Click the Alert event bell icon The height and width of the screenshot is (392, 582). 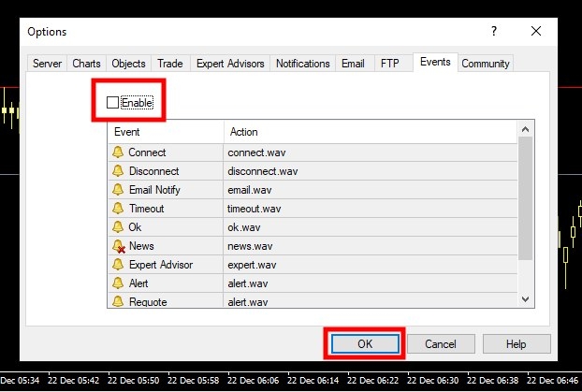pyautogui.click(x=118, y=283)
